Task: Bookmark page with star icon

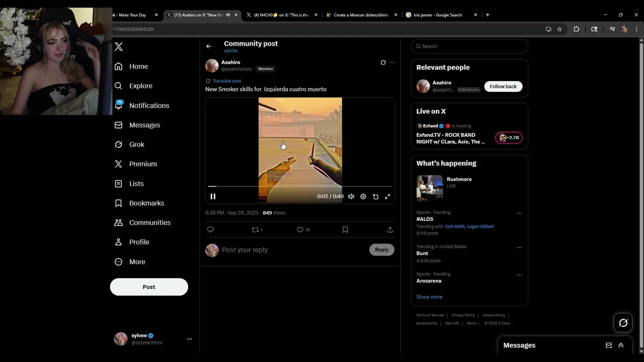Action: coord(559,29)
